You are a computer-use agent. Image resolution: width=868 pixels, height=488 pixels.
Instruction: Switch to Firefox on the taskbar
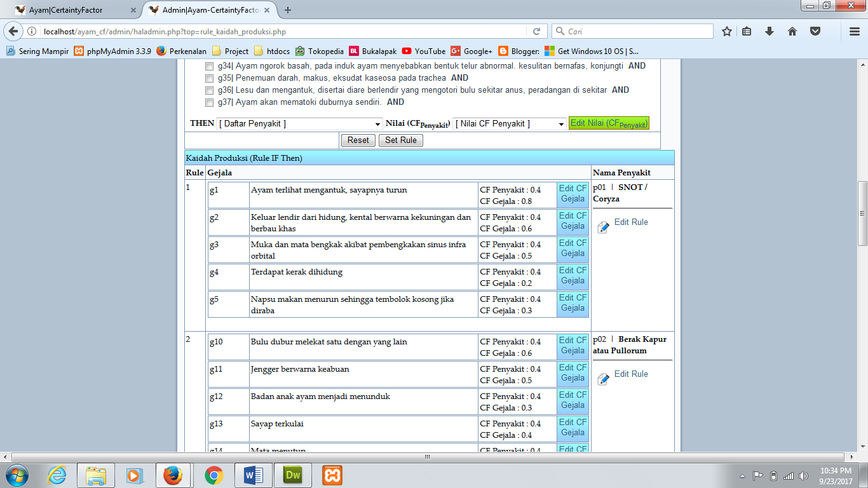point(172,475)
